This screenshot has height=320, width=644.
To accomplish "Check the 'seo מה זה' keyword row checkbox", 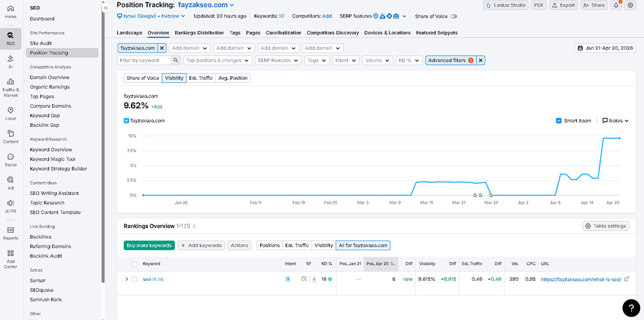I will pos(135,279).
